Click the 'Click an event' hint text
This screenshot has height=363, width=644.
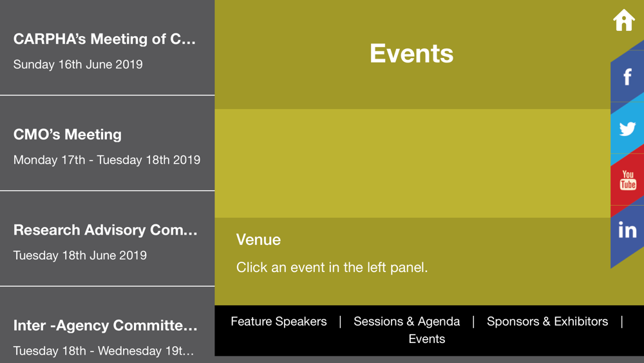[332, 267]
